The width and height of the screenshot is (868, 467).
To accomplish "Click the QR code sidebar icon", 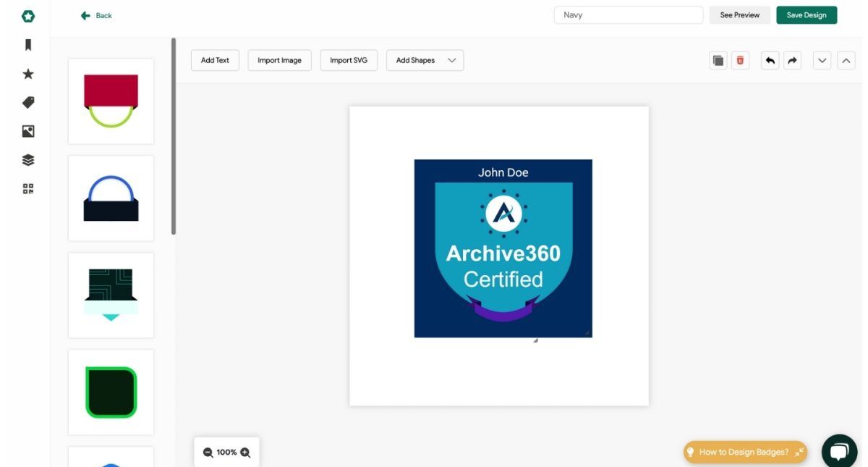I will [x=28, y=189].
